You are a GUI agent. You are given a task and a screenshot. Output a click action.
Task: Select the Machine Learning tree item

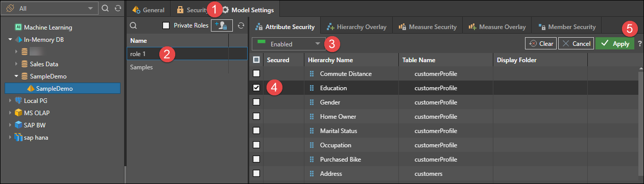point(48,28)
